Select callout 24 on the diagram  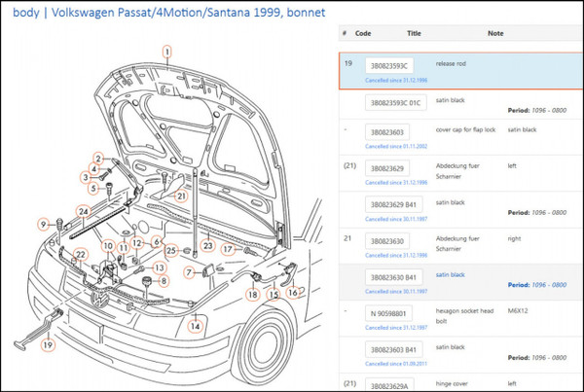[x=84, y=211]
